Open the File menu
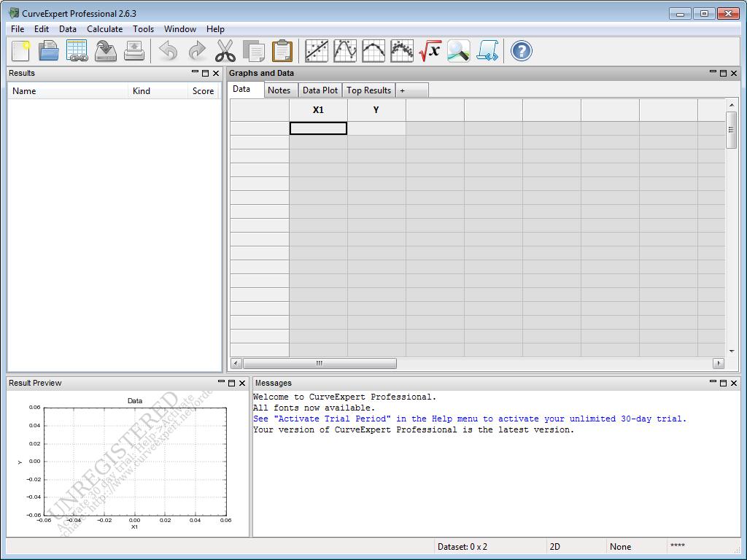Screen dimensions: 747x560 click(x=18, y=29)
